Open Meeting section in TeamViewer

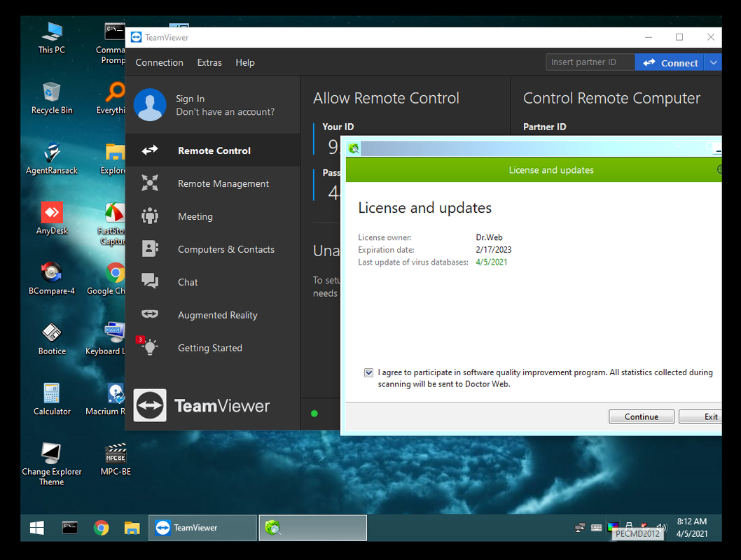coord(213,216)
